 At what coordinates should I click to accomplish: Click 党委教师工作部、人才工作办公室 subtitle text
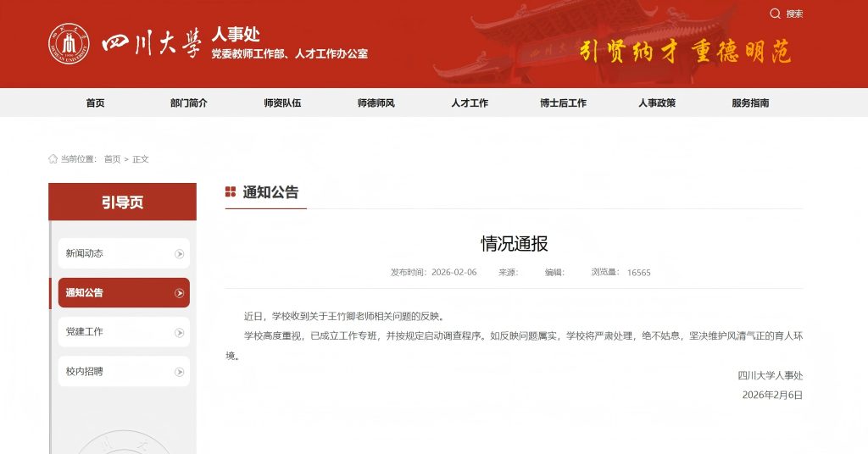[289, 53]
